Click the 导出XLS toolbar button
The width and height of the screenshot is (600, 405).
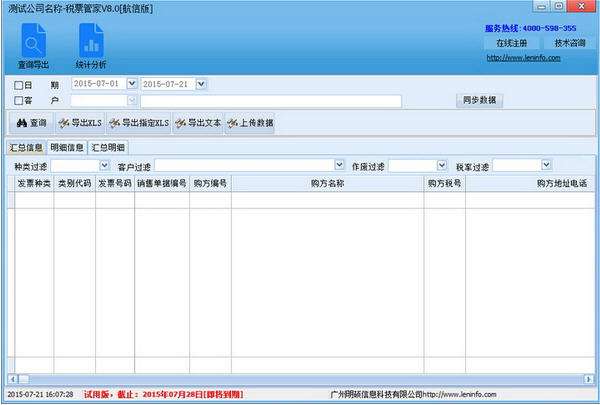[78, 123]
